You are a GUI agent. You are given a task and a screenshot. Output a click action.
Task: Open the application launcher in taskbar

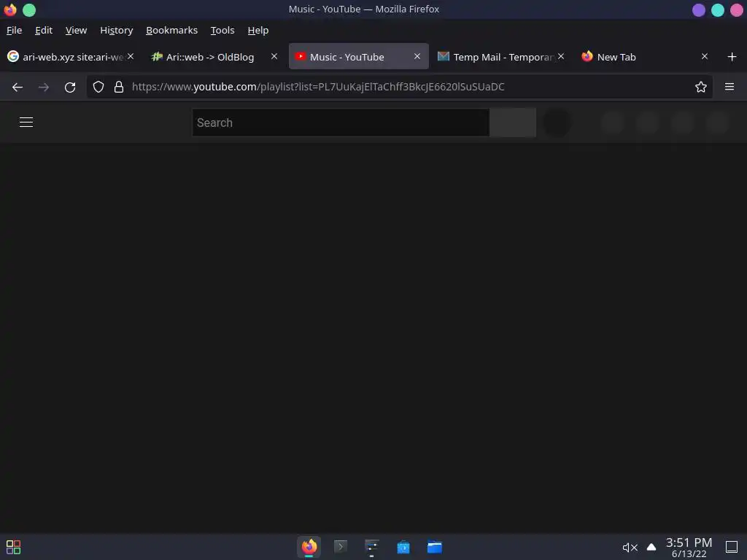[x=13, y=547]
